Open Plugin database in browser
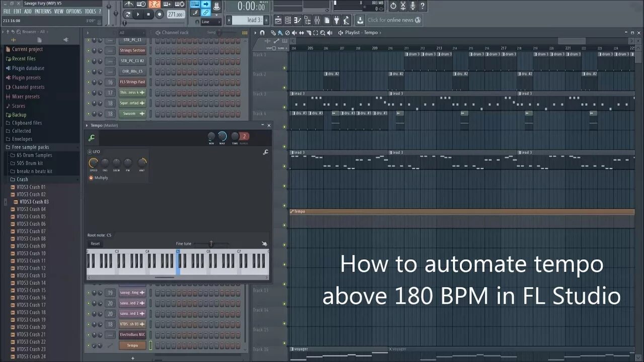Image resolution: width=644 pixels, height=362 pixels. point(28,68)
